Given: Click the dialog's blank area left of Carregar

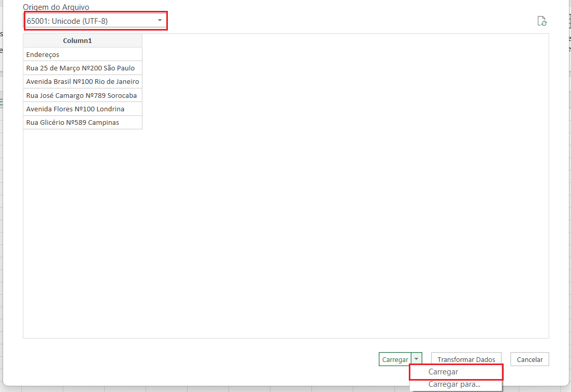Looking at the screenshot, I should point(207,359).
